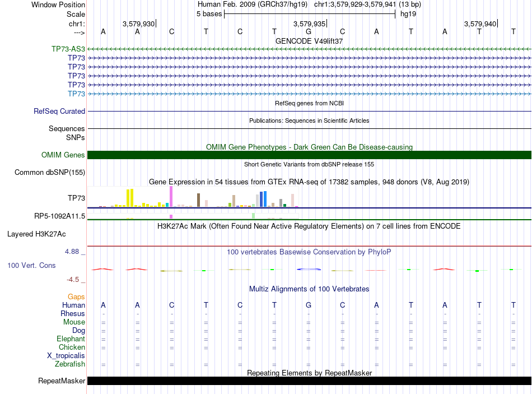Click the Common dbSNP(155) label
This screenshot has width=532, height=394.
pos(50,172)
